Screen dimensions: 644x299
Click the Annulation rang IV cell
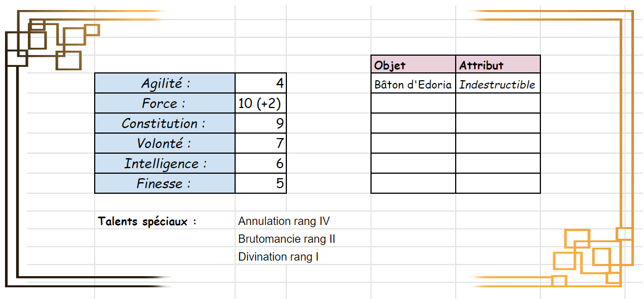point(284,221)
